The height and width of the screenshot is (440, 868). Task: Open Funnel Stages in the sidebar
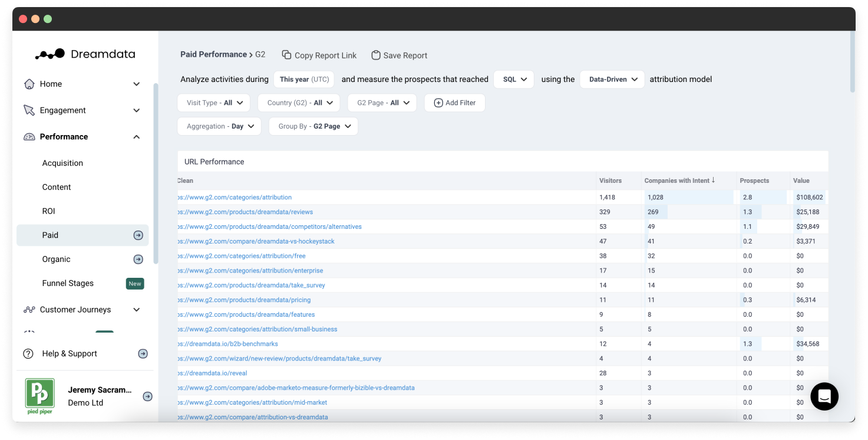pyautogui.click(x=68, y=284)
